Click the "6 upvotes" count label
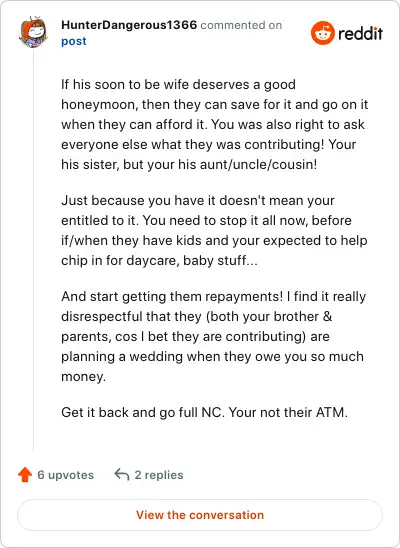Viewport: 400px width, 548px height. click(66, 475)
